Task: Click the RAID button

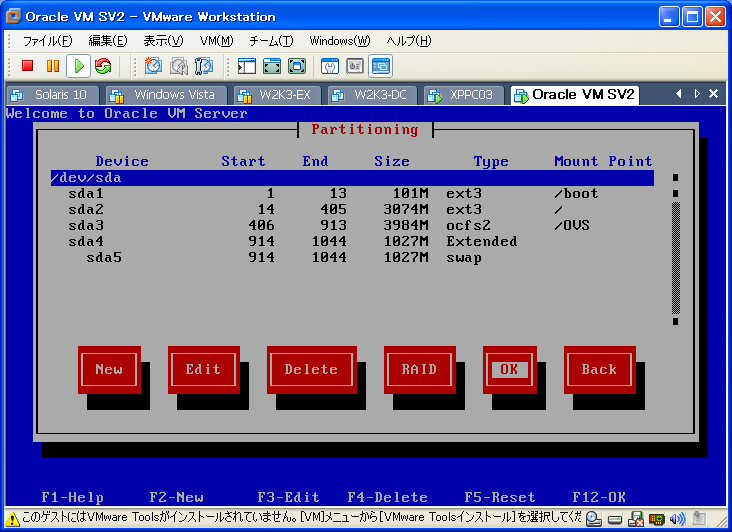Action: click(419, 370)
